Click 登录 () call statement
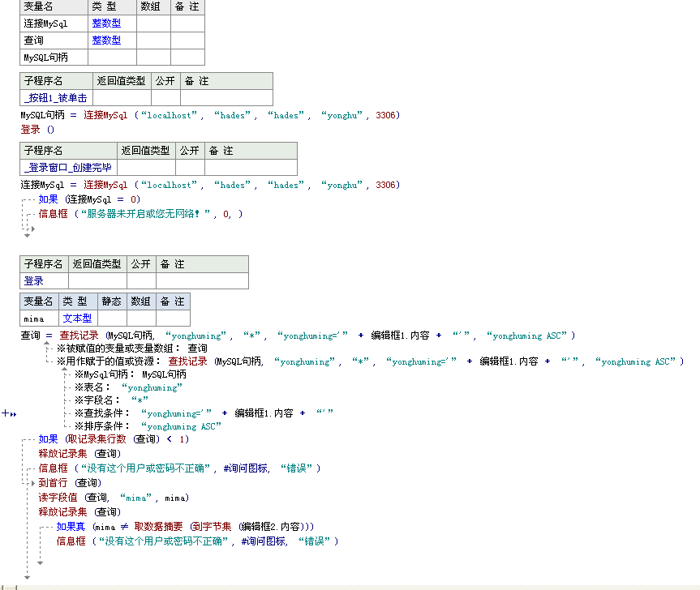 pos(37,130)
